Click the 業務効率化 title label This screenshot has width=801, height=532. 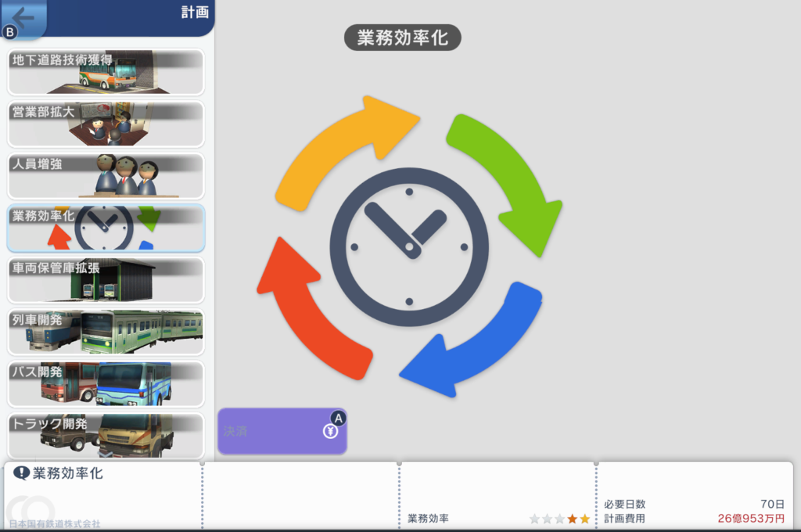403,38
